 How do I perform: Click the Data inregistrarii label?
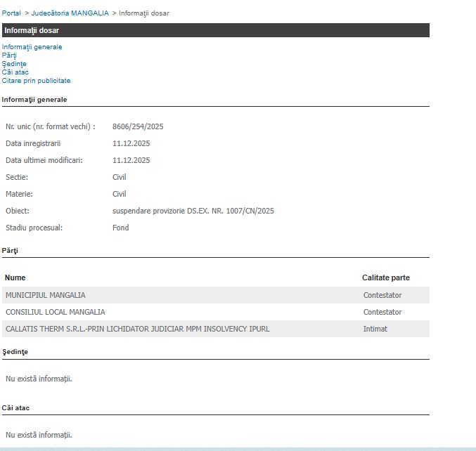click(x=33, y=143)
